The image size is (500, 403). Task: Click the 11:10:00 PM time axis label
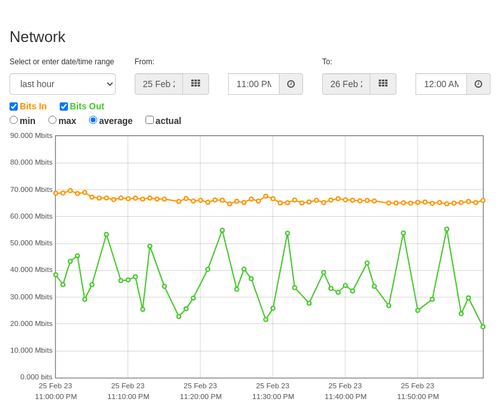(x=128, y=397)
